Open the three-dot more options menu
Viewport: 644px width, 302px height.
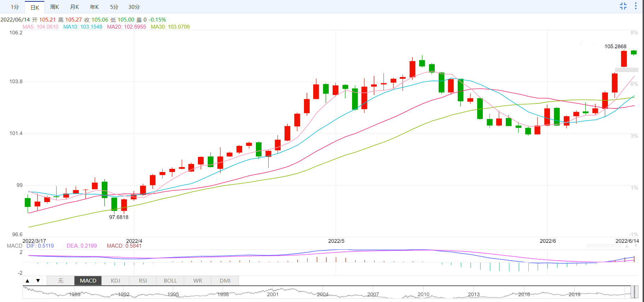tap(636, 6)
